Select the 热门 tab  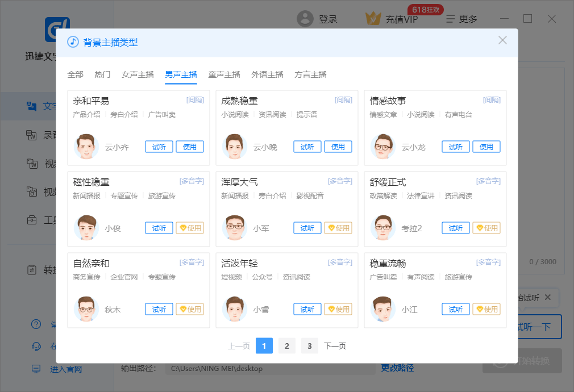[102, 74]
